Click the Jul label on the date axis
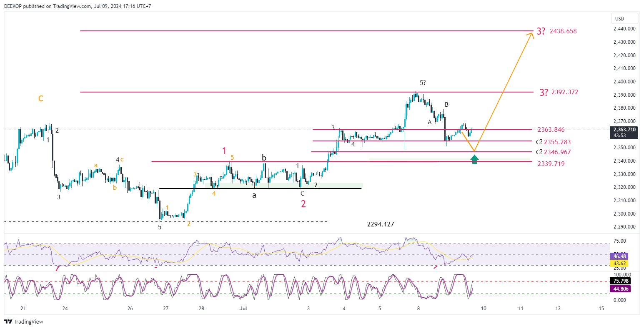This screenshot has width=644, height=329. [243, 309]
